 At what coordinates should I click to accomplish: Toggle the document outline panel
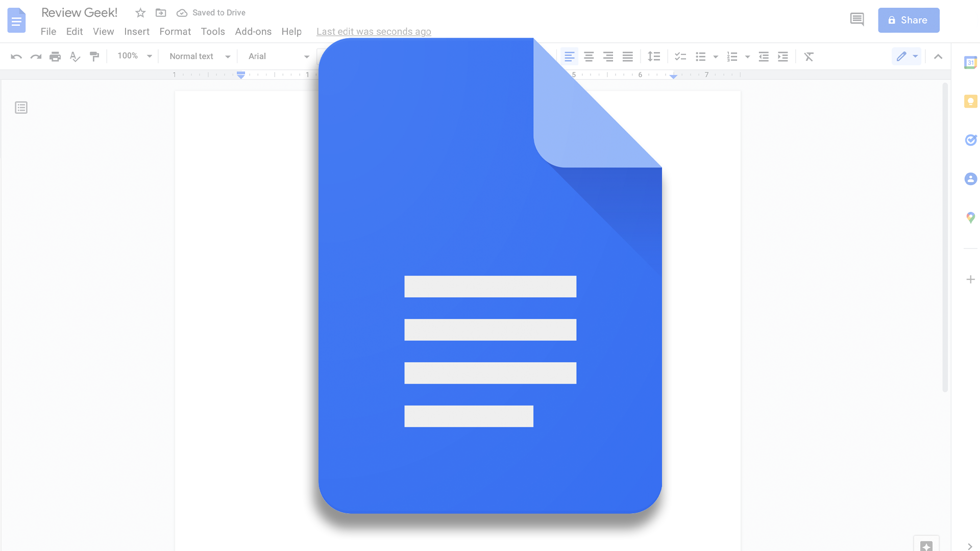pos(21,107)
